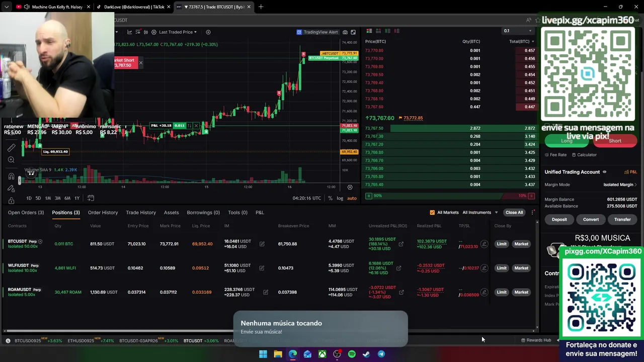The height and width of the screenshot is (362, 644).
Task: Open Steam from the taskbar
Action: tap(366, 354)
